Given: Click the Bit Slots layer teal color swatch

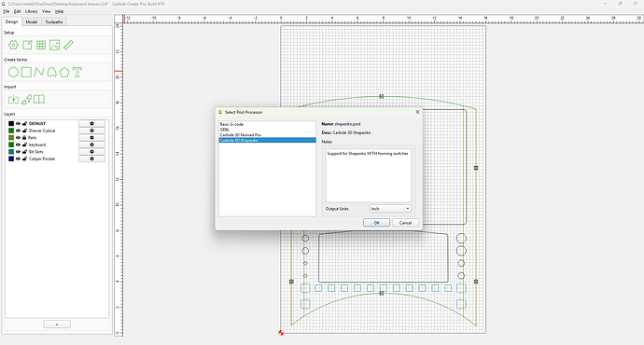Looking at the screenshot, I should coord(11,151).
